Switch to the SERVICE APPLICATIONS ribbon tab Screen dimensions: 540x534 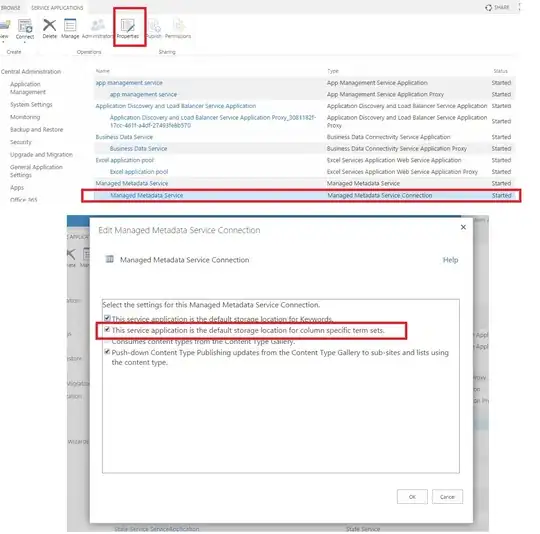click(x=57, y=8)
